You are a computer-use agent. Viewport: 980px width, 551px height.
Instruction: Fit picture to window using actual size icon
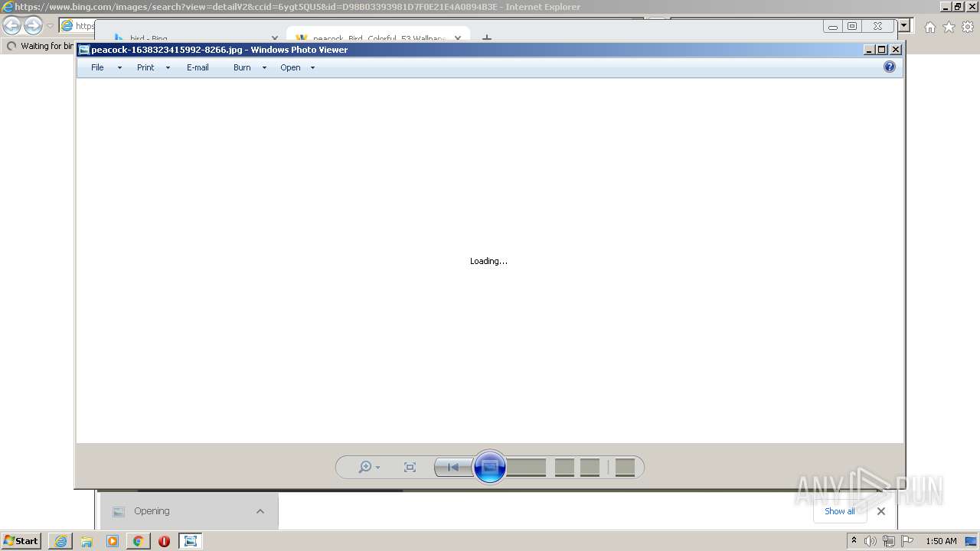click(410, 467)
